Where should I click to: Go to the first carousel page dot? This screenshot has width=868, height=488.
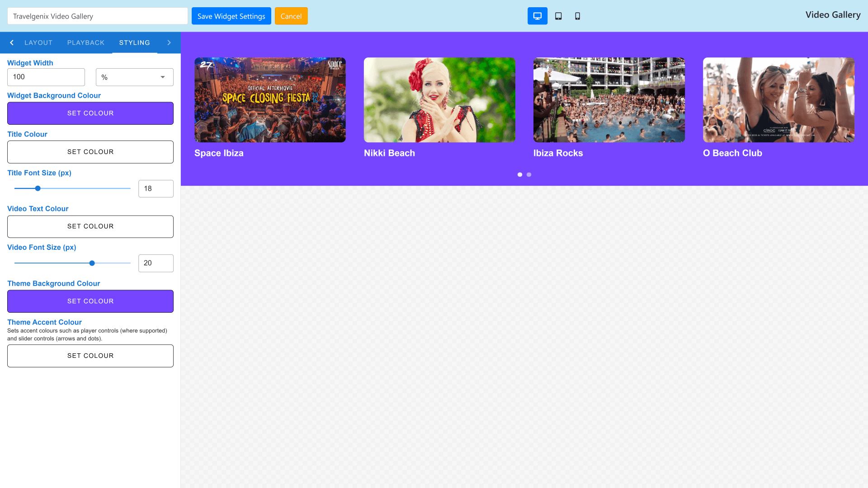point(520,174)
